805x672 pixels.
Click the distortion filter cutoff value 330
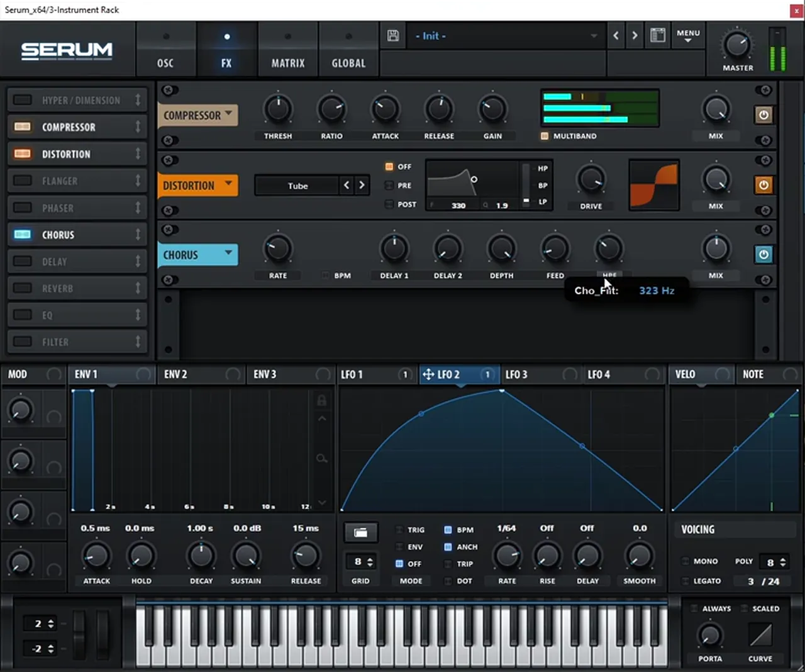pyautogui.click(x=458, y=206)
